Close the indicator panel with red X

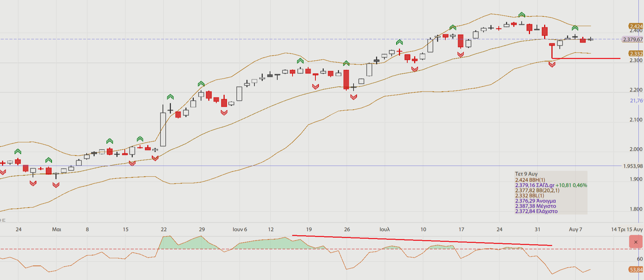pyautogui.click(x=636, y=242)
